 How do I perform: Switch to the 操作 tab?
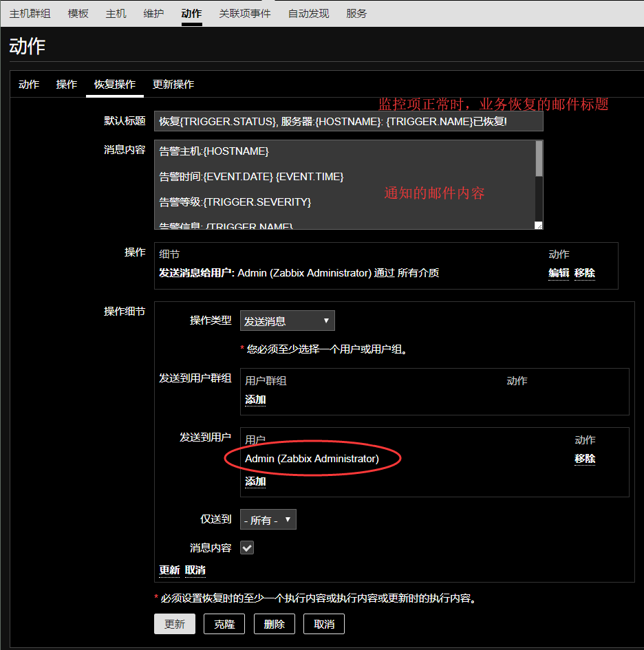[67, 84]
